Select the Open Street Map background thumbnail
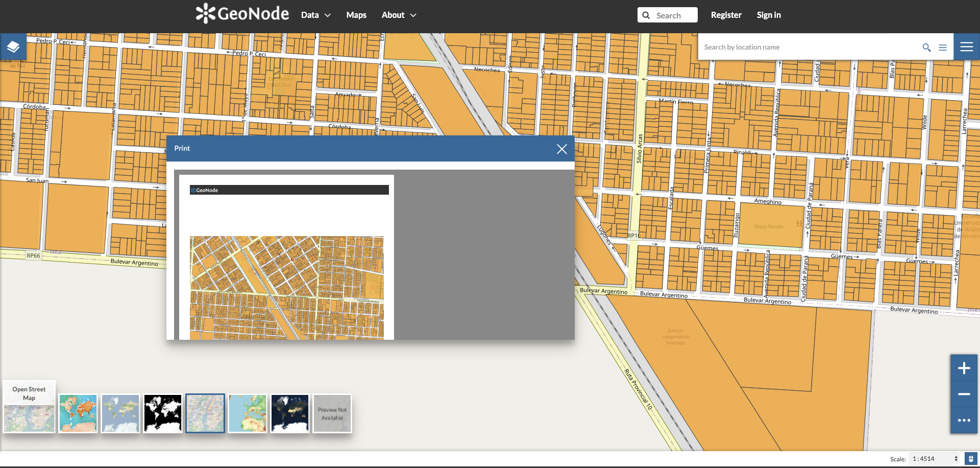Viewport: 980px width, 468px height. coord(29,407)
